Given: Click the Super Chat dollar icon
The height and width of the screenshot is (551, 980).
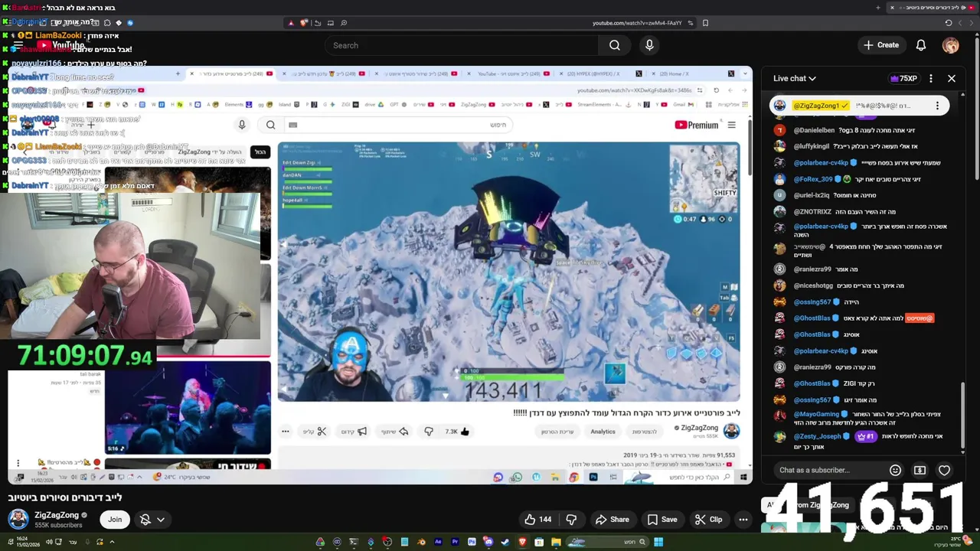Looking at the screenshot, I should click(920, 470).
